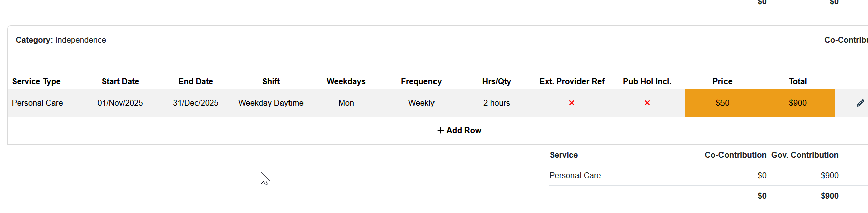
Task: Click the Weekly frequency cell
Action: point(421,103)
